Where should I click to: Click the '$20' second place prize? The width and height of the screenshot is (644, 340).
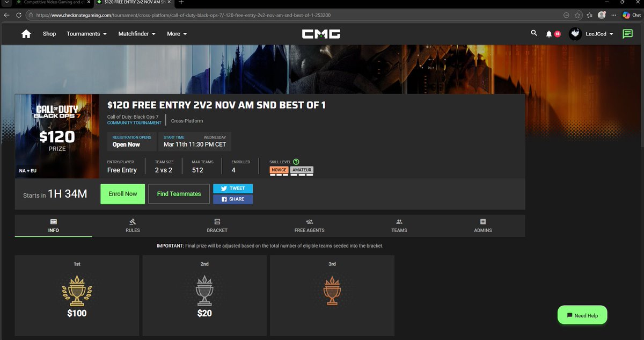(204, 313)
